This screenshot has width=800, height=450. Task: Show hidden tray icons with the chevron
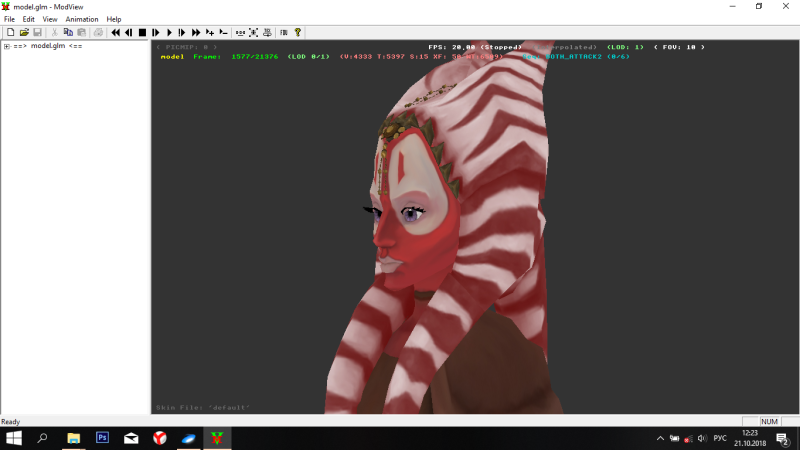[660, 438]
